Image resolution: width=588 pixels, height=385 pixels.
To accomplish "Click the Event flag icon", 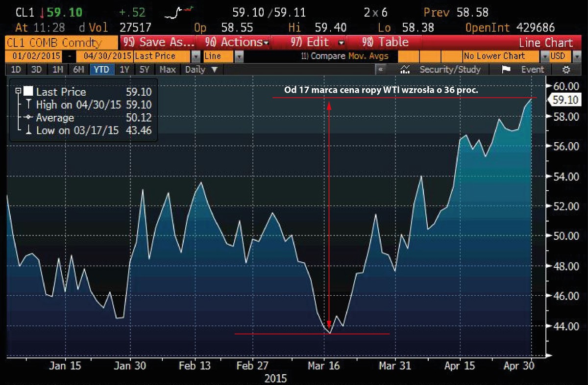I will click(506, 69).
